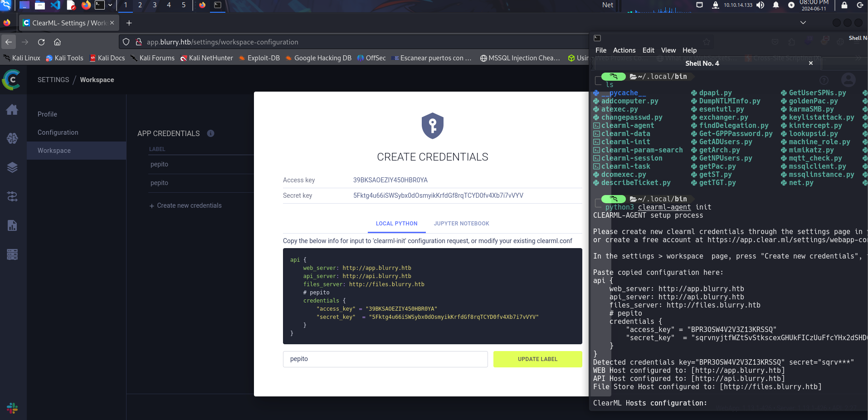Open a new Firefox tab
868x420 pixels.
coord(129,23)
